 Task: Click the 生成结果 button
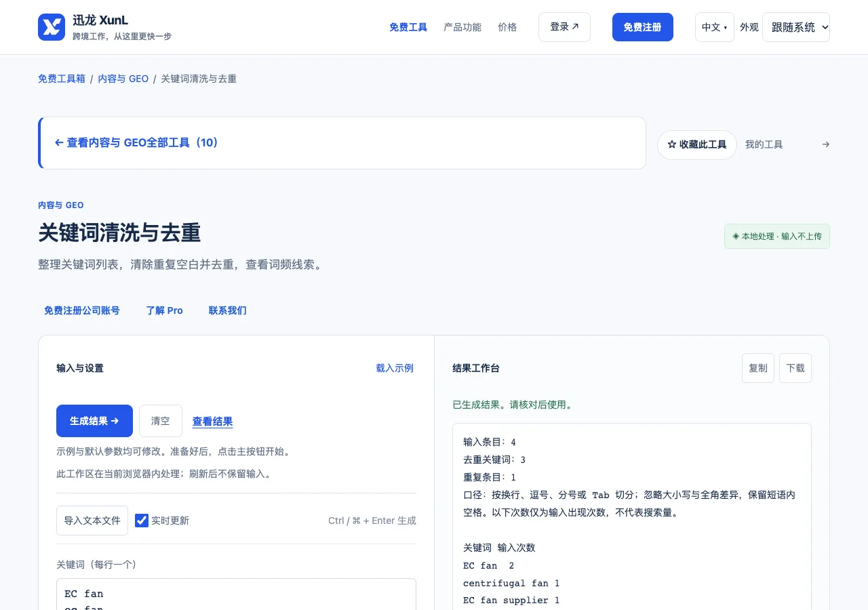coord(94,421)
